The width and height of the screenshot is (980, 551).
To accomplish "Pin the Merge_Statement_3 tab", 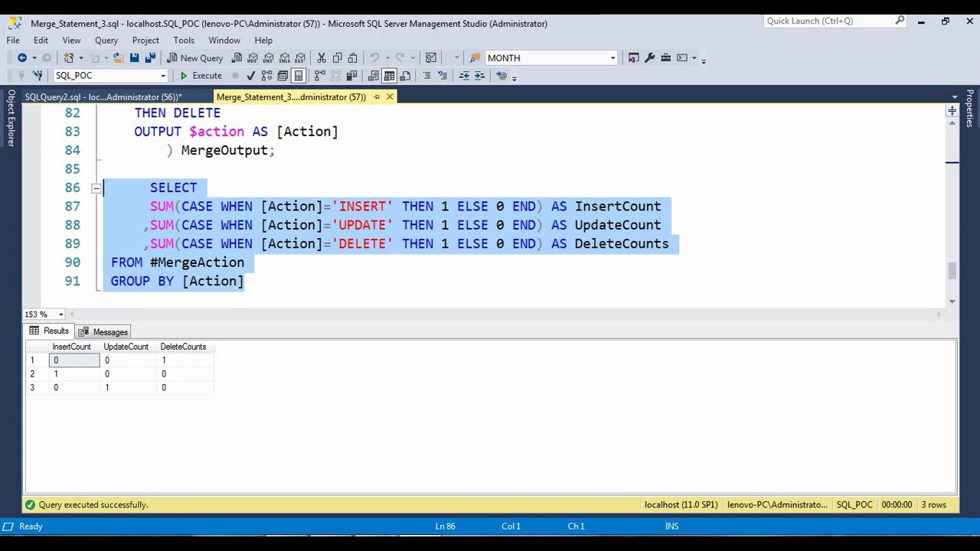I will 376,97.
